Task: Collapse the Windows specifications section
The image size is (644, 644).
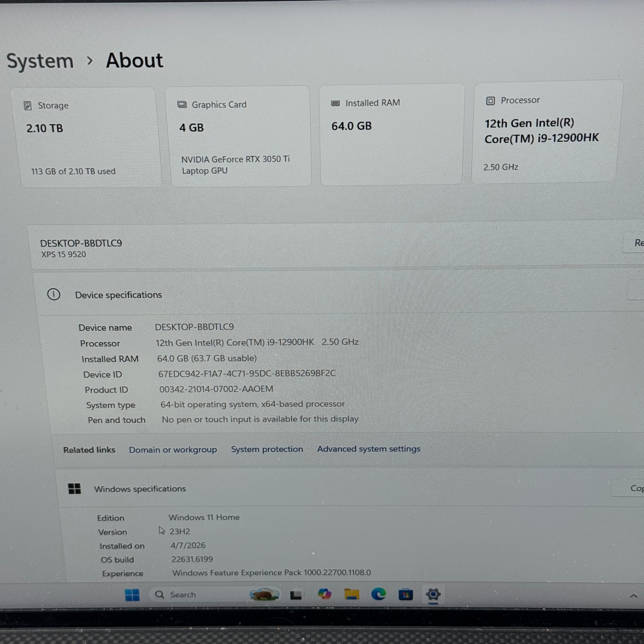Action: [140, 489]
